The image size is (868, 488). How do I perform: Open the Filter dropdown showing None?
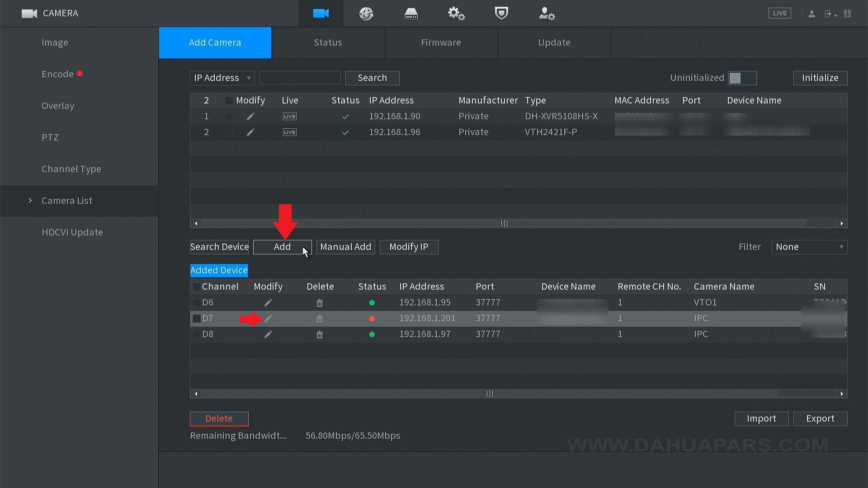[x=809, y=247]
